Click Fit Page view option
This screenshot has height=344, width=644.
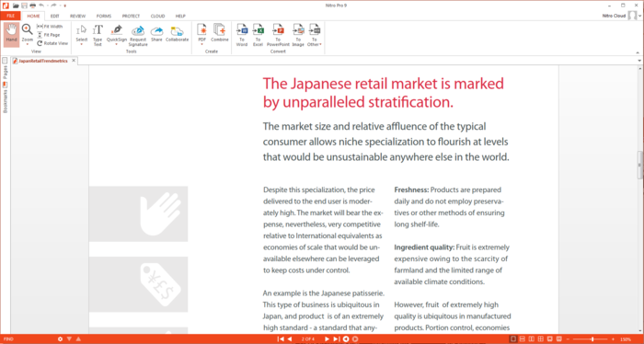click(x=49, y=35)
